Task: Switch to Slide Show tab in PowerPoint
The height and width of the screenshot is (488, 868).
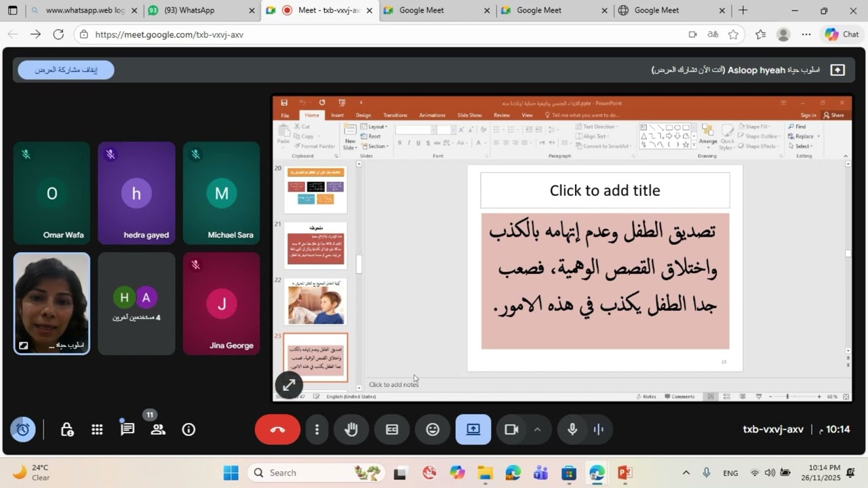Action: [x=469, y=115]
